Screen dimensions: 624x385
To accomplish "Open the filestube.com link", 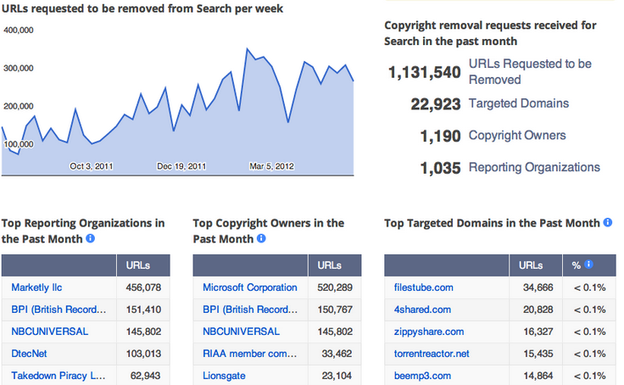I will pos(423,287).
